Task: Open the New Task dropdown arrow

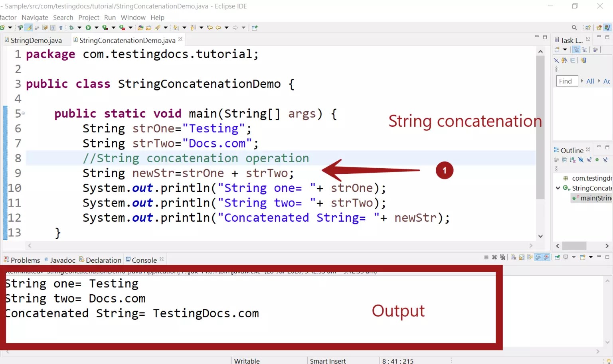Action: (565, 49)
